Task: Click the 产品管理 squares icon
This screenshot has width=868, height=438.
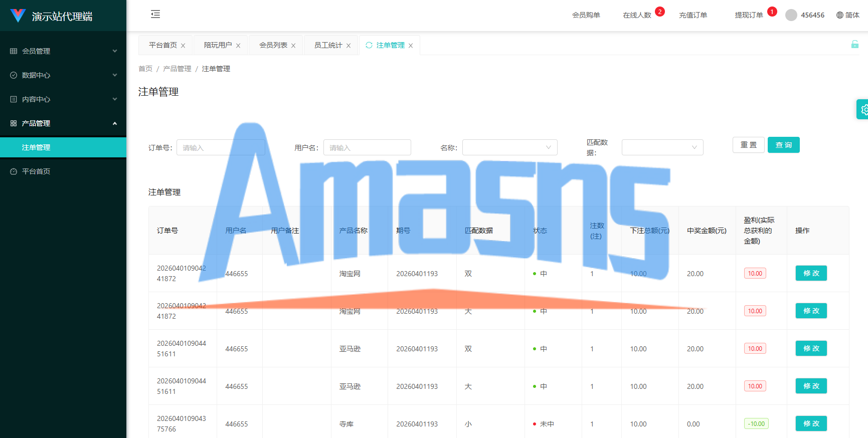Action: coord(14,123)
